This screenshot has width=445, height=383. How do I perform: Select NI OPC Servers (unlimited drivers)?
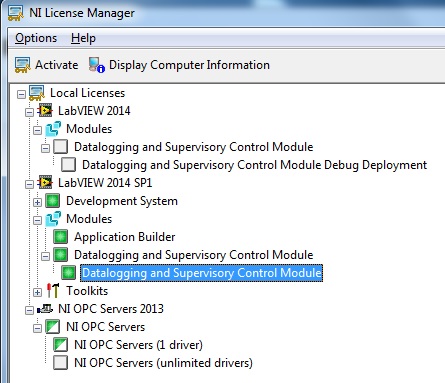163,363
